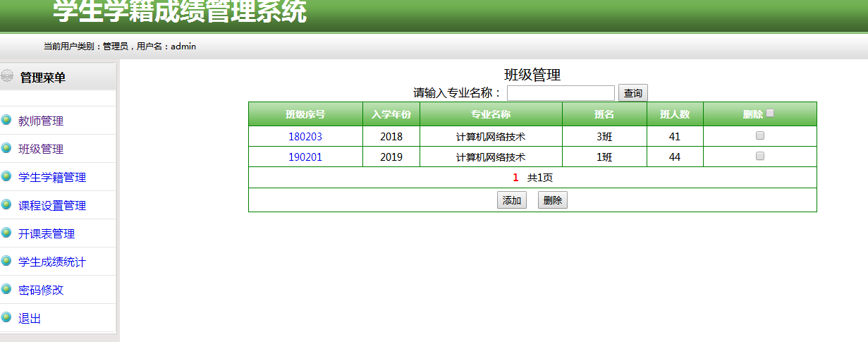
Task: Open 学生学籍管理 menu item
Action: [52, 178]
